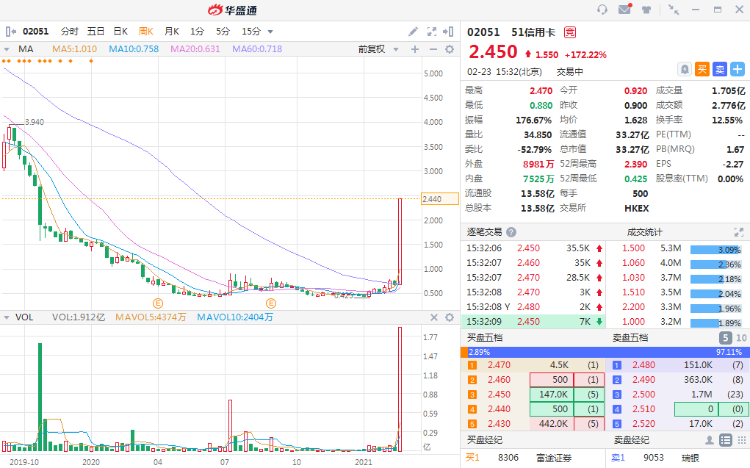Click the MA5:1.010 indicator label

tap(75, 49)
